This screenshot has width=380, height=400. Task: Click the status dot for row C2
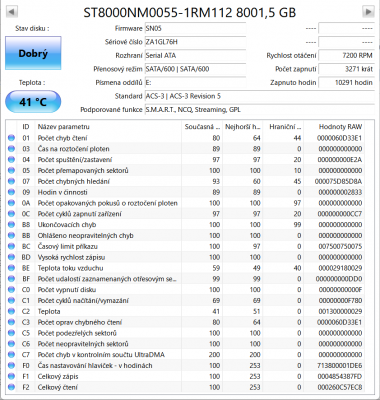click(x=11, y=311)
